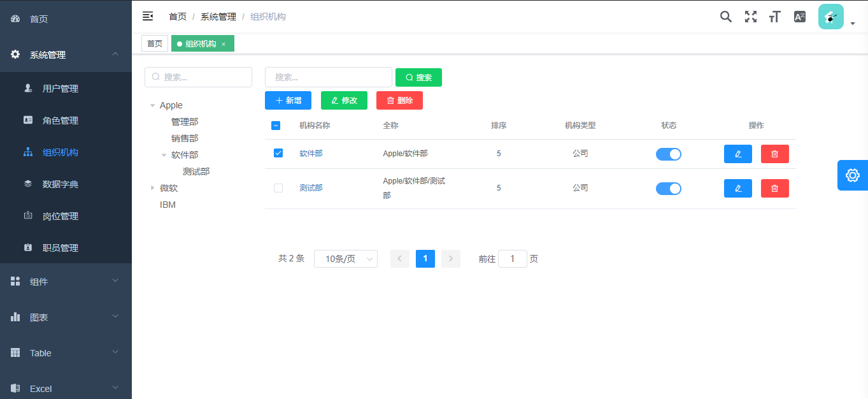
Task: Open 用户管理 in the sidebar
Action: 66,89
